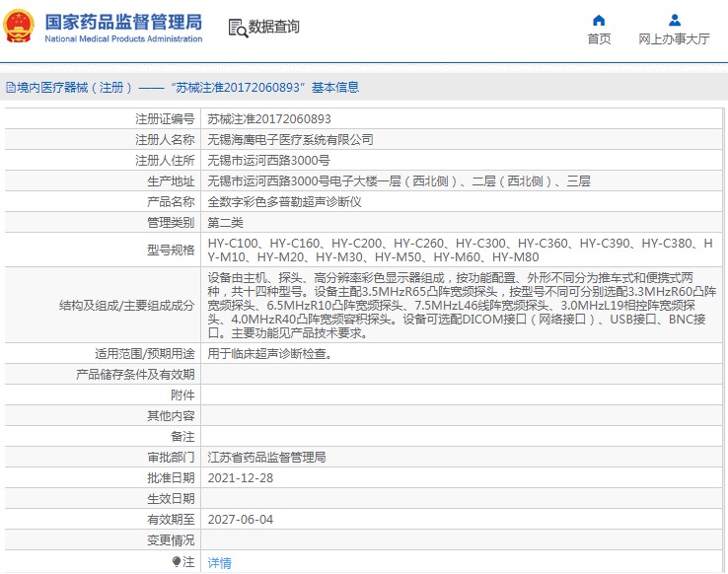Open the 数据查询 page
The width and height of the screenshot is (728, 574).
[x=274, y=28]
